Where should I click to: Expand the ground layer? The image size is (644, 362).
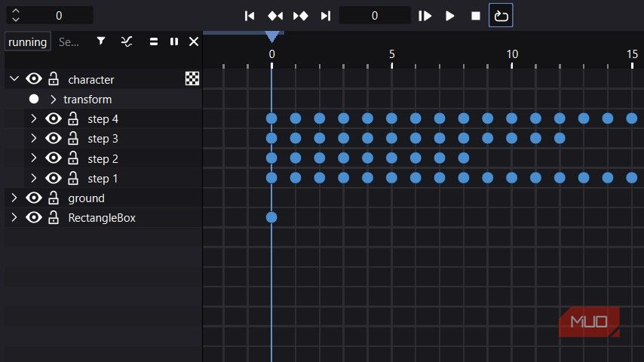[14, 198]
